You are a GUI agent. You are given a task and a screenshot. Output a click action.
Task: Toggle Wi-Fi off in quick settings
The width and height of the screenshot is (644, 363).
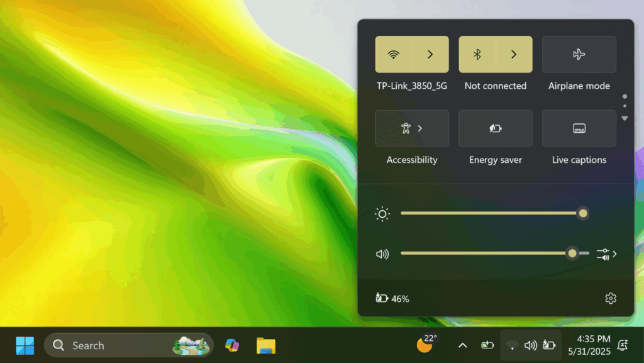394,54
